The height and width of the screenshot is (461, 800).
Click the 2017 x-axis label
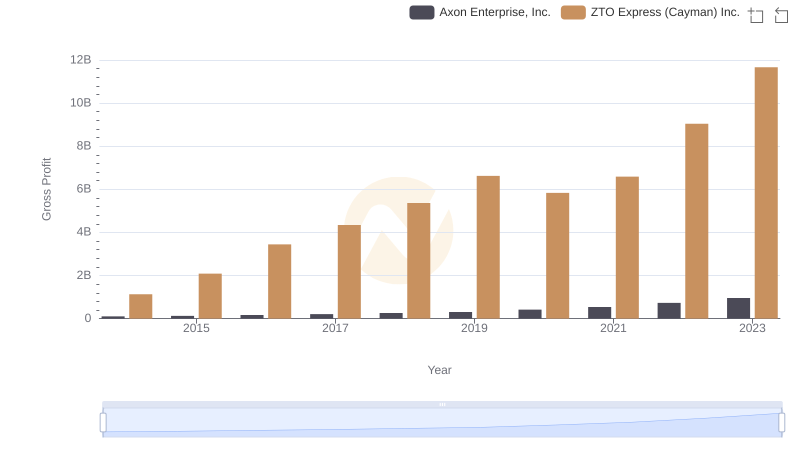pos(335,328)
